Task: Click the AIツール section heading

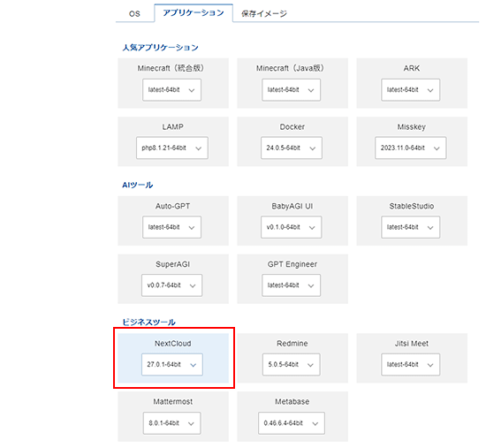Action: (138, 185)
